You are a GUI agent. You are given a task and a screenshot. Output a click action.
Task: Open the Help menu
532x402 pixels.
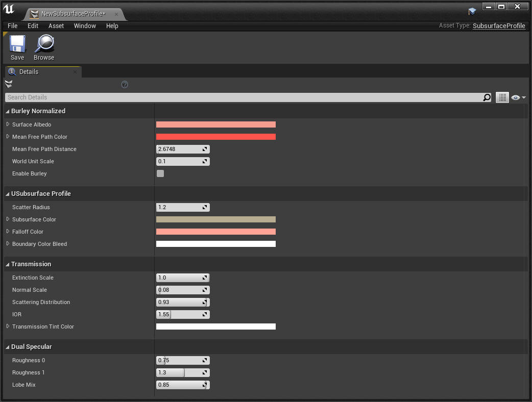tap(112, 26)
